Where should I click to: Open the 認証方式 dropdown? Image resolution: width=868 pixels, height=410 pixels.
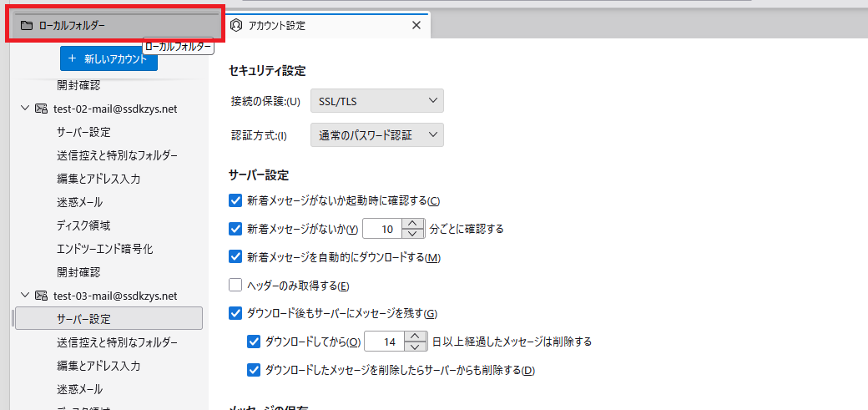376,135
